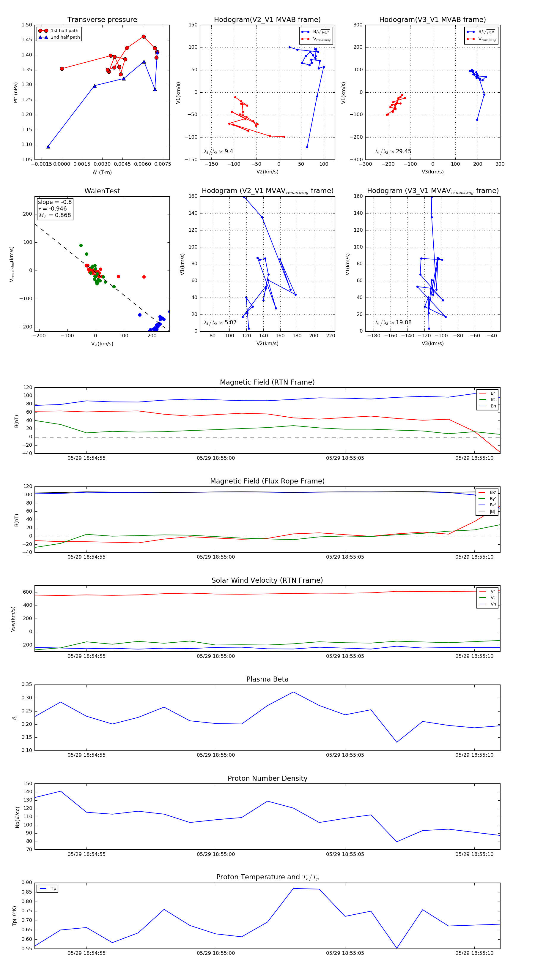Click the 05/29 18:55:05 tick in Solar Wind Velocity plot

click(345, 656)
